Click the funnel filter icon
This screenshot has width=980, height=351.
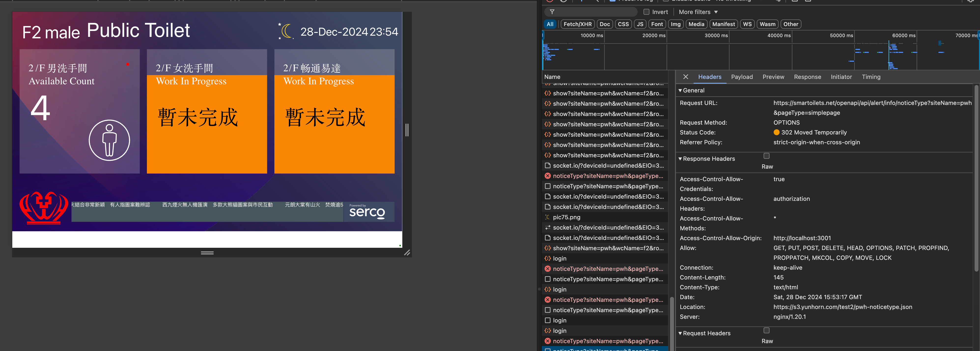click(x=552, y=12)
